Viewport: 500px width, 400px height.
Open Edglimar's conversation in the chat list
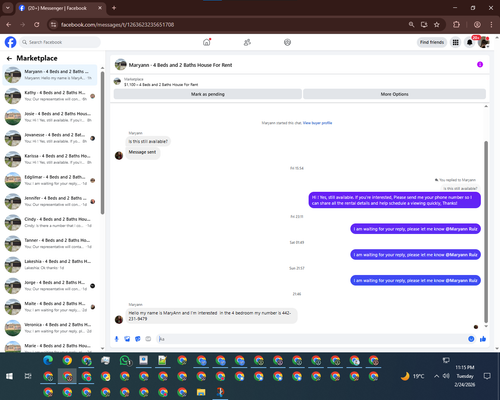click(50, 180)
